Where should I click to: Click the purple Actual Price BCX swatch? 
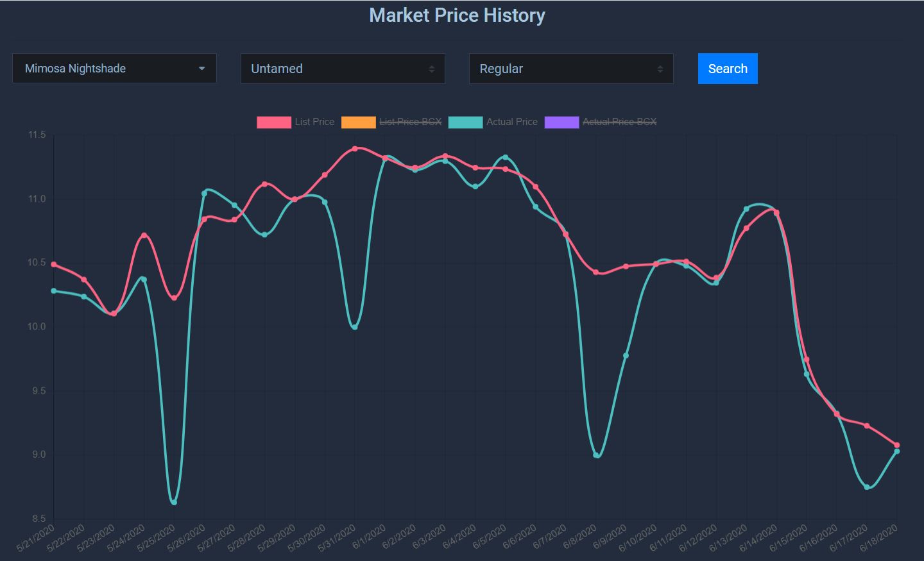[x=561, y=122]
